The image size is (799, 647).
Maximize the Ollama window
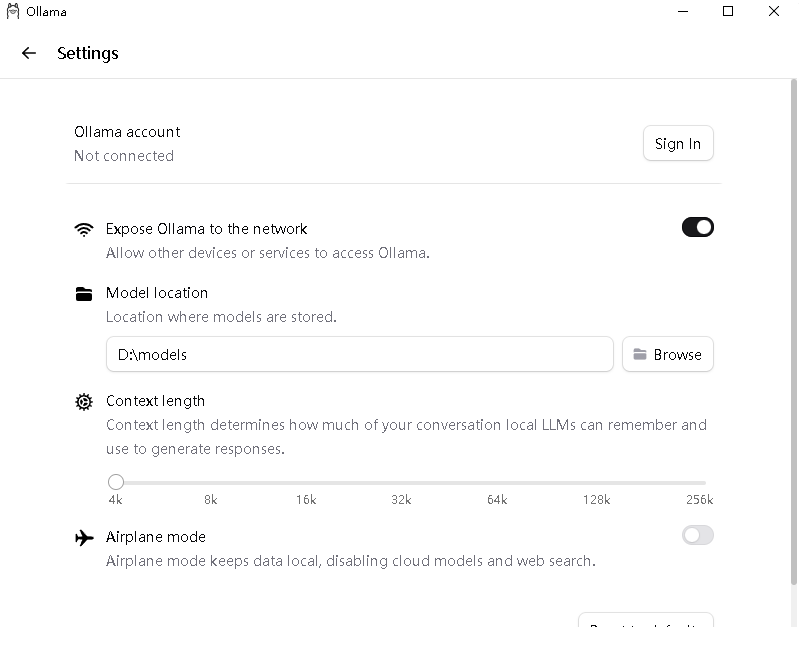click(728, 12)
